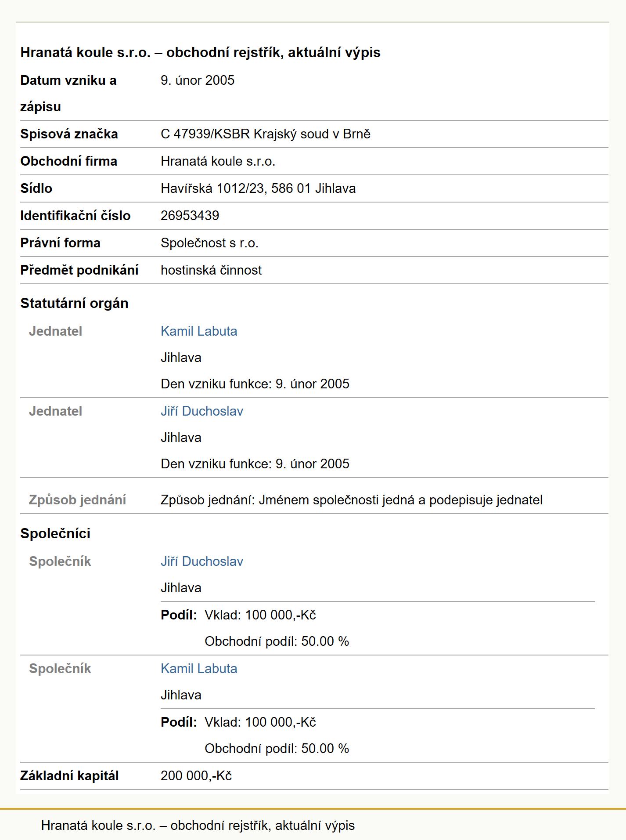Screen dimensions: 626x840
Task: Click the date 9. únor 2005 at top
Action: coord(198,80)
